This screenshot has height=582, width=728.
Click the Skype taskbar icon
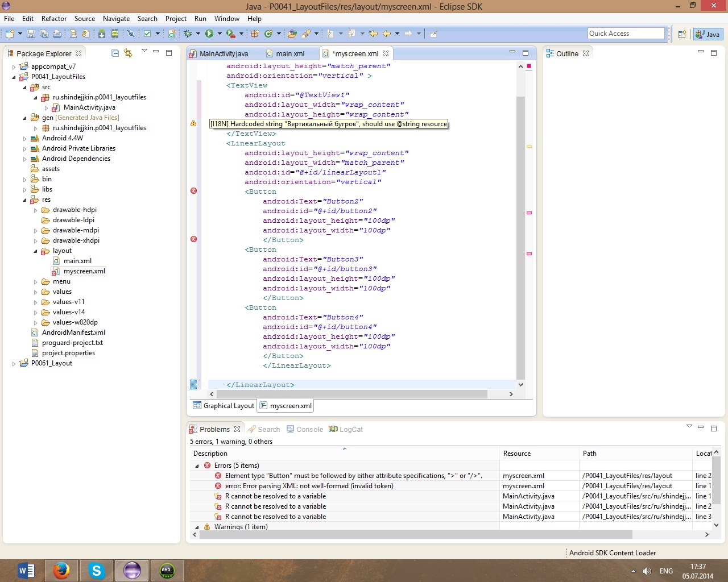click(x=97, y=570)
